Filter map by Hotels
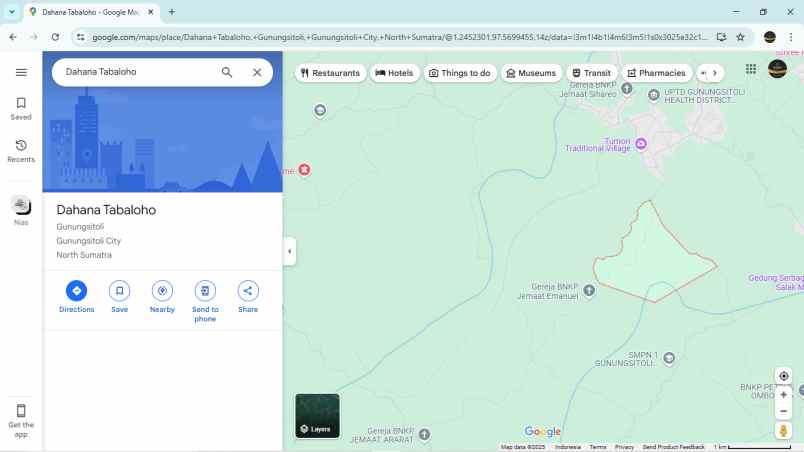The height and width of the screenshot is (452, 804). (x=394, y=73)
